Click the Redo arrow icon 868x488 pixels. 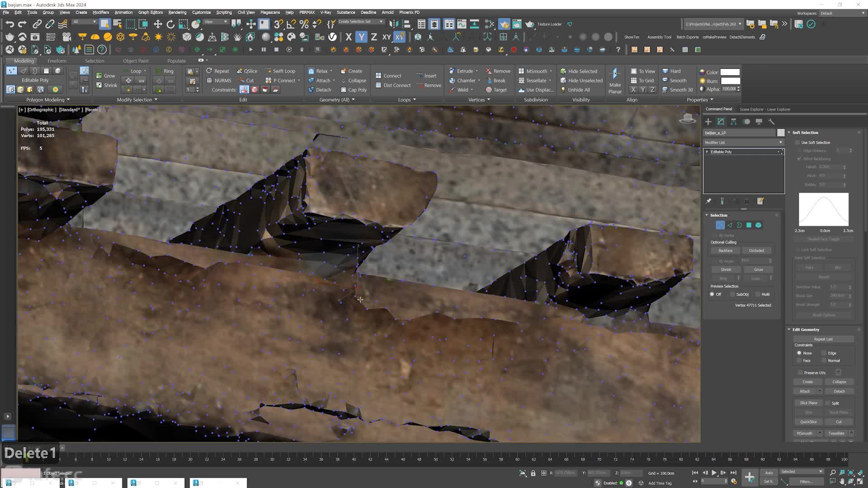[x=22, y=24]
